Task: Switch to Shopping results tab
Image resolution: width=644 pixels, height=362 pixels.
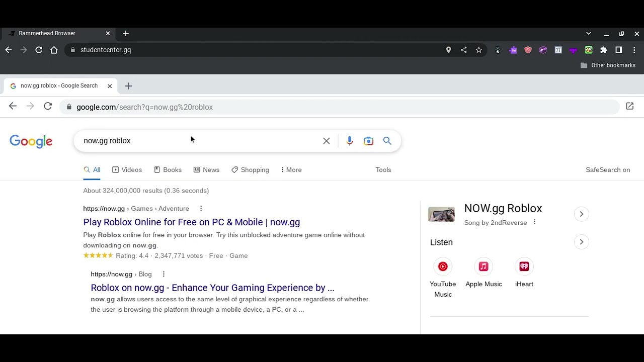Action: coord(250,170)
